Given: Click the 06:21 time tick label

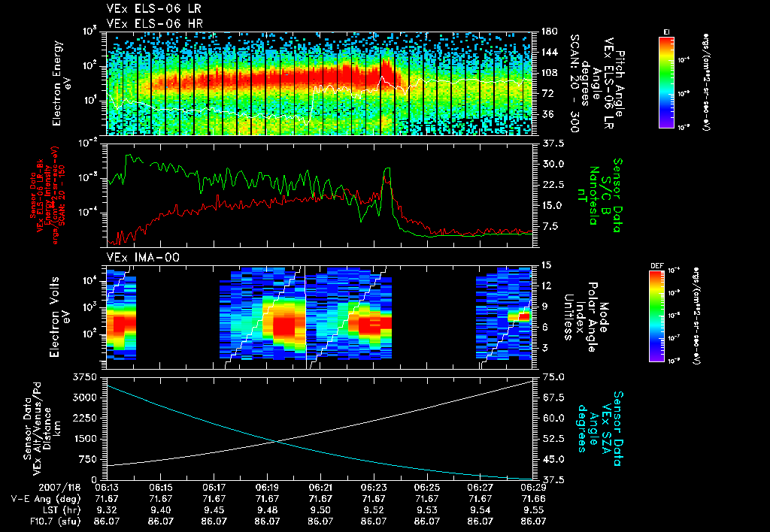Looking at the screenshot, I should [x=320, y=488].
